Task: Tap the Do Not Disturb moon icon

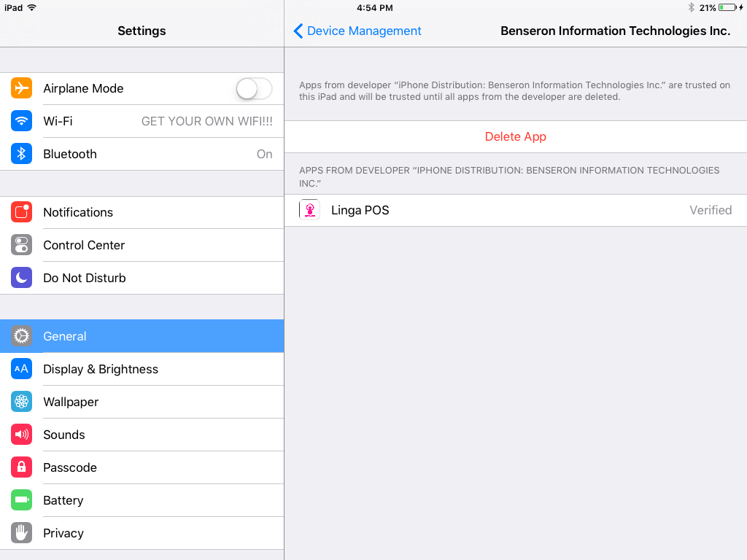Action: coord(22,278)
